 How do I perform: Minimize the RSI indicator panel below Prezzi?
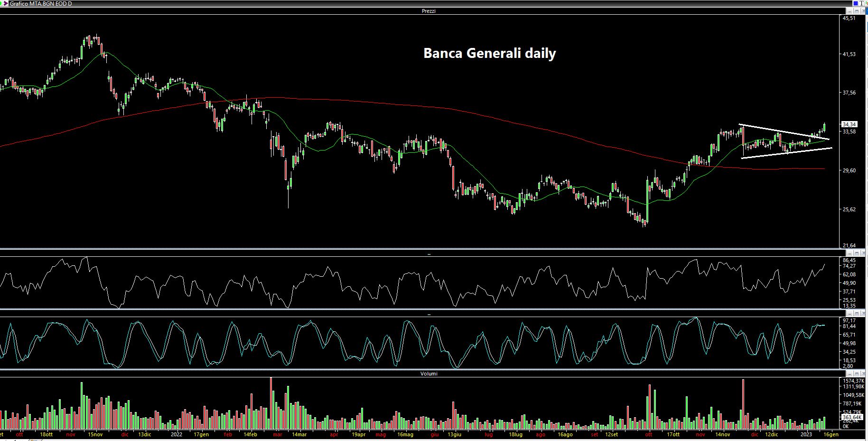click(x=849, y=253)
